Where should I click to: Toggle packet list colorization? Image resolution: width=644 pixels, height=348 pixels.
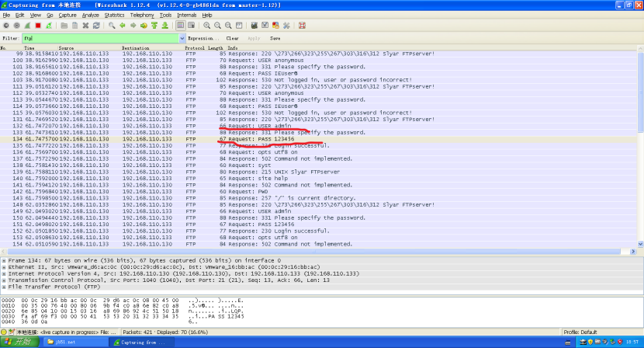tap(180, 26)
